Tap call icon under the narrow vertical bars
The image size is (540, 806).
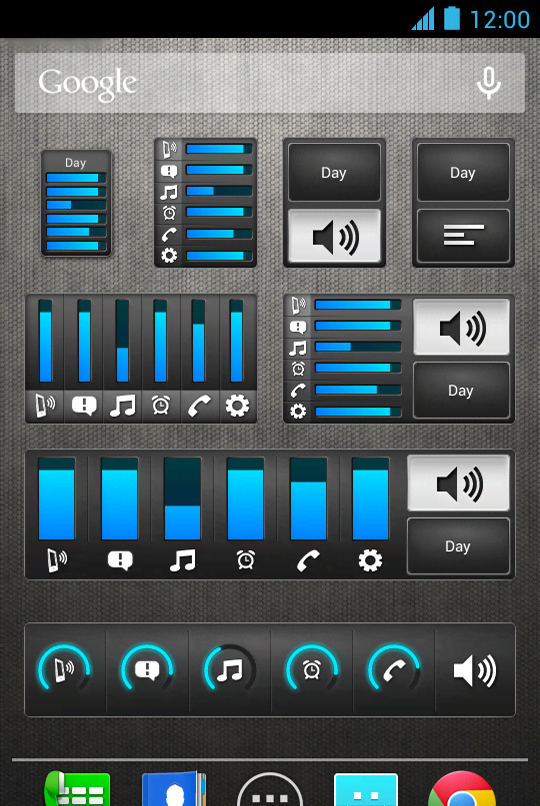pos(199,406)
